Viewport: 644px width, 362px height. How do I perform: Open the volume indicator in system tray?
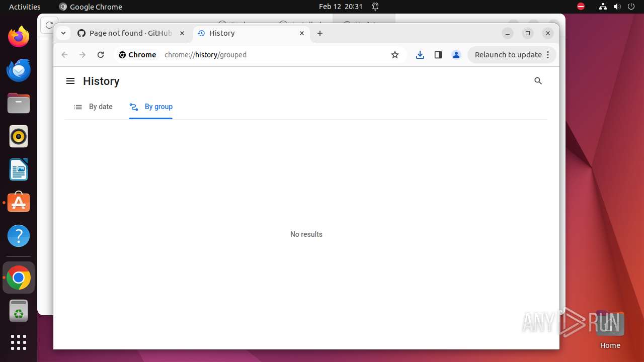click(x=617, y=7)
